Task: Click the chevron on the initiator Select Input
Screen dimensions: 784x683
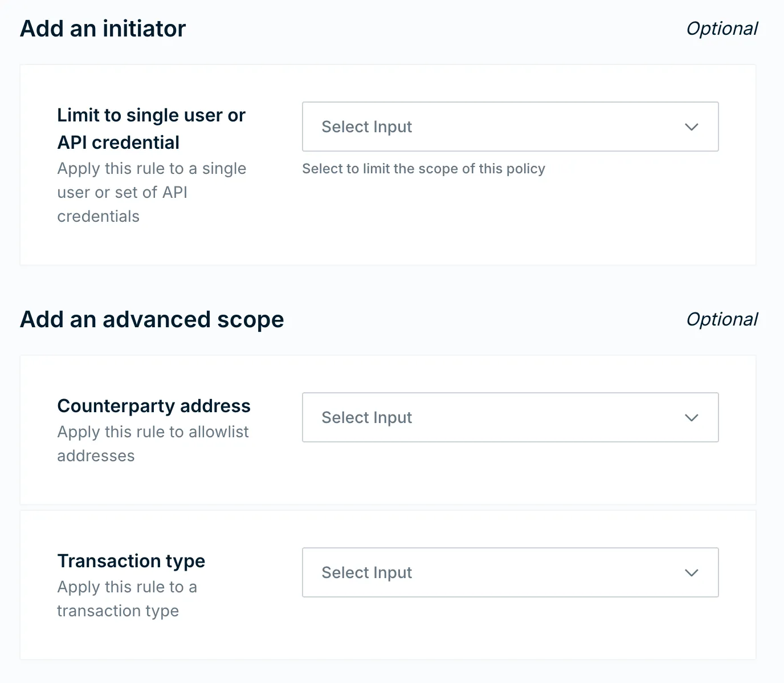Action: (x=691, y=127)
